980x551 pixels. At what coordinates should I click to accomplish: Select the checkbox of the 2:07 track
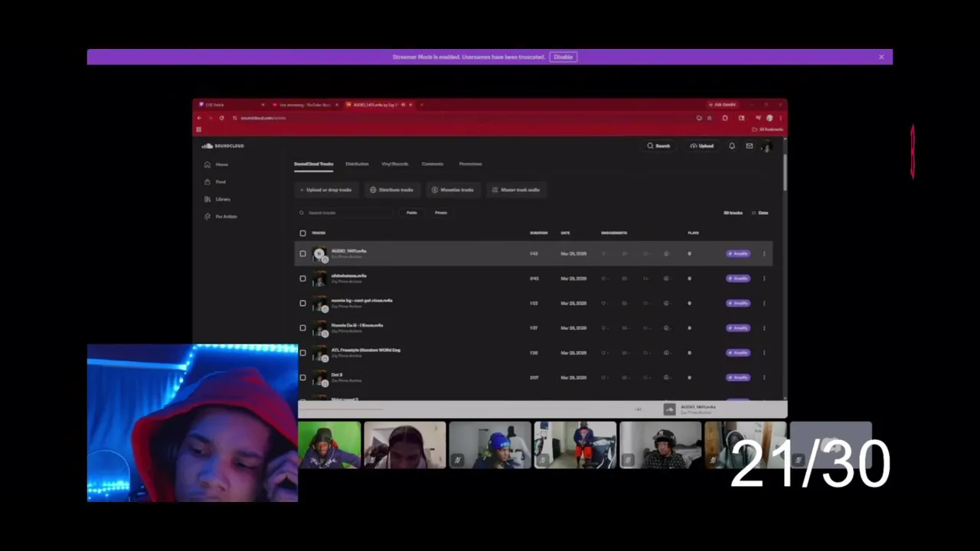point(302,377)
